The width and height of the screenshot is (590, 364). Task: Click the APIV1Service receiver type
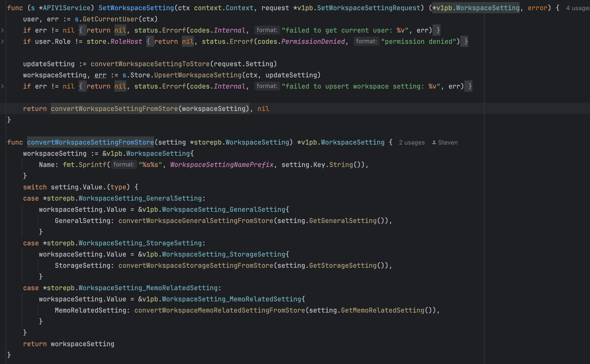point(67,8)
